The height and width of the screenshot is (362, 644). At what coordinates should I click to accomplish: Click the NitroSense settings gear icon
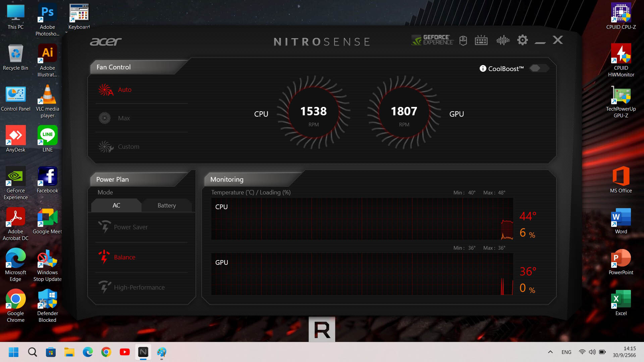522,40
